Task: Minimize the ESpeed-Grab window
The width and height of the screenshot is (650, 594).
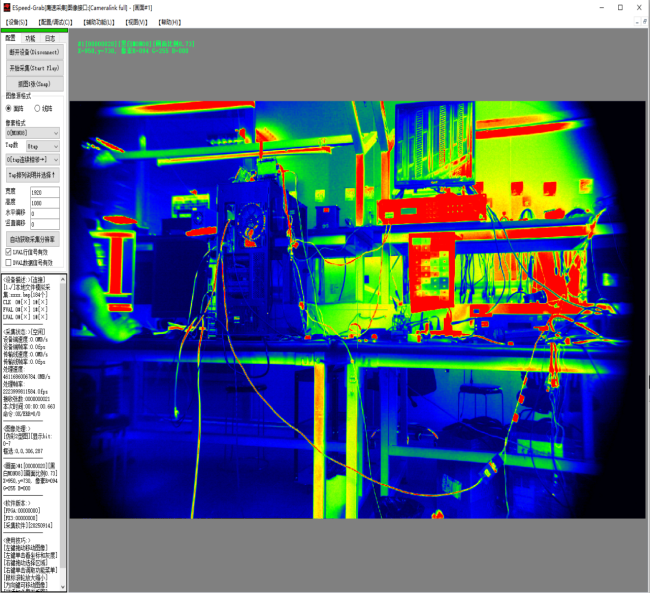Action: (601, 7)
